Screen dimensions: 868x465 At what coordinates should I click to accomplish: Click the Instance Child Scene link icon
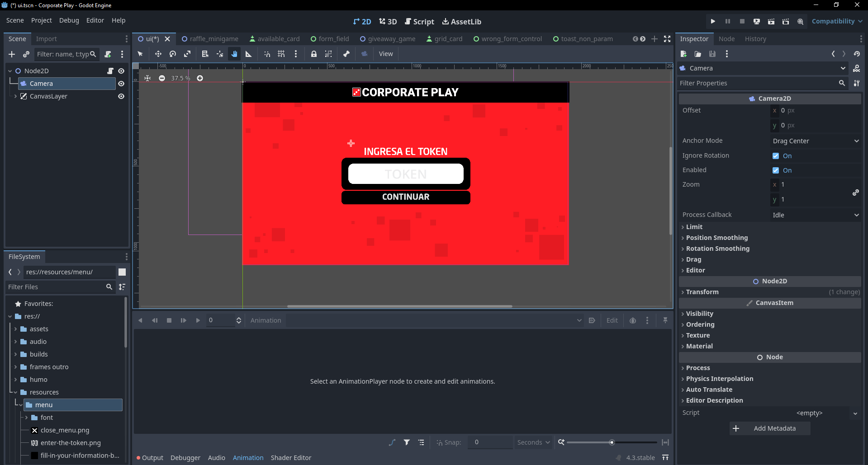(26, 54)
